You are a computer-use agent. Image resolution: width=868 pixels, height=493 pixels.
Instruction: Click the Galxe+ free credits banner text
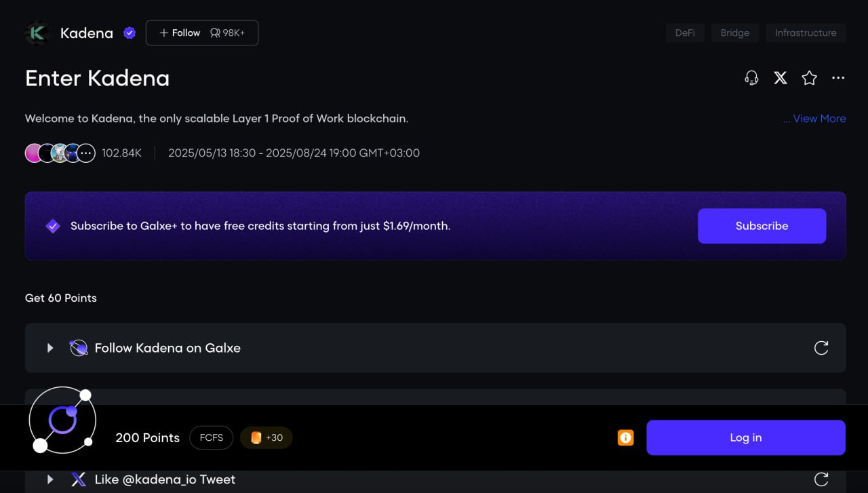pyautogui.click(x=260, y=226)
